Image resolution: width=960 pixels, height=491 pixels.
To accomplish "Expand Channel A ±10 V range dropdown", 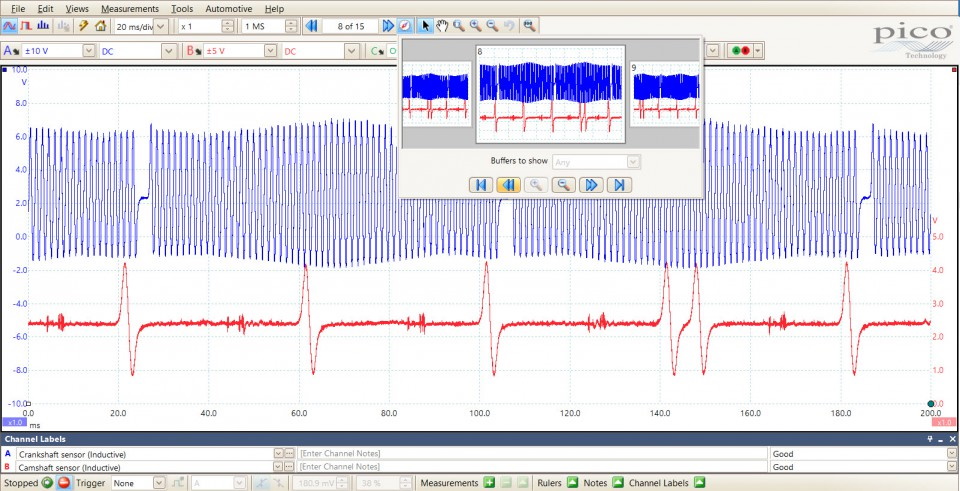I will 88,51.
